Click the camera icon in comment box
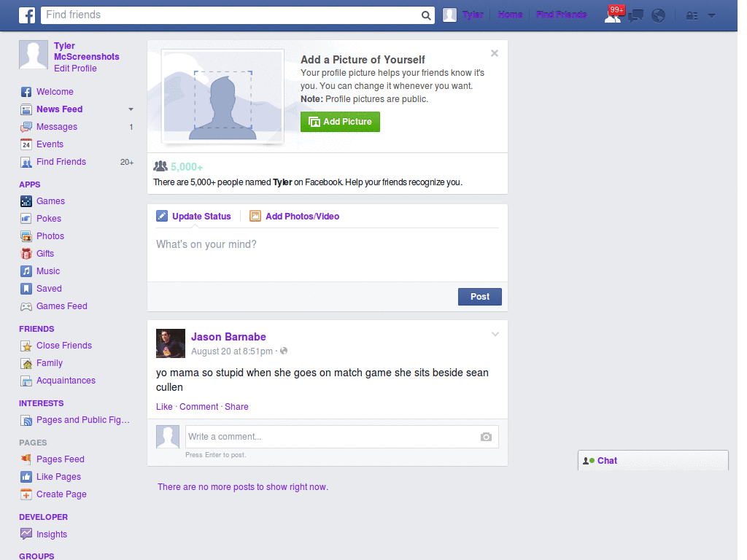 coord(486,437)
